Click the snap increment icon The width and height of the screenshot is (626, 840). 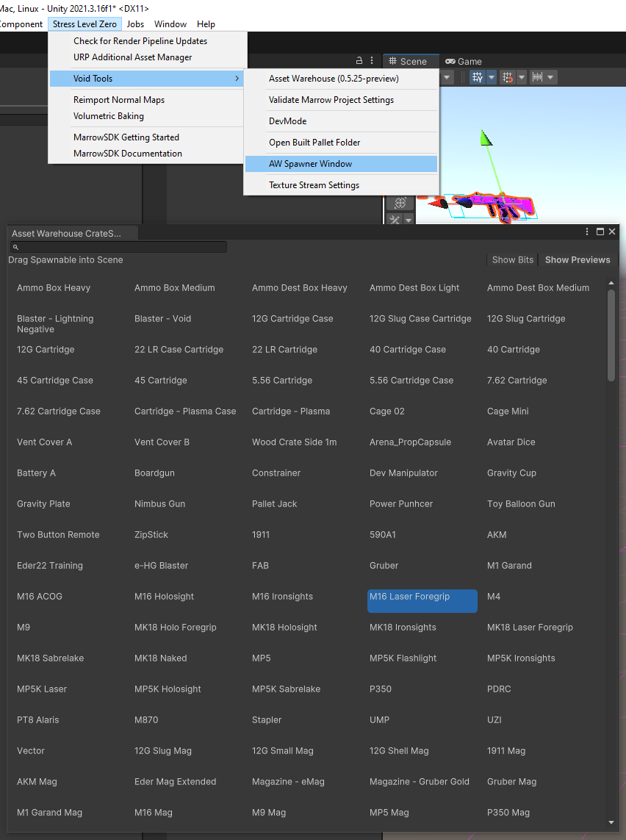pos(537,77)
